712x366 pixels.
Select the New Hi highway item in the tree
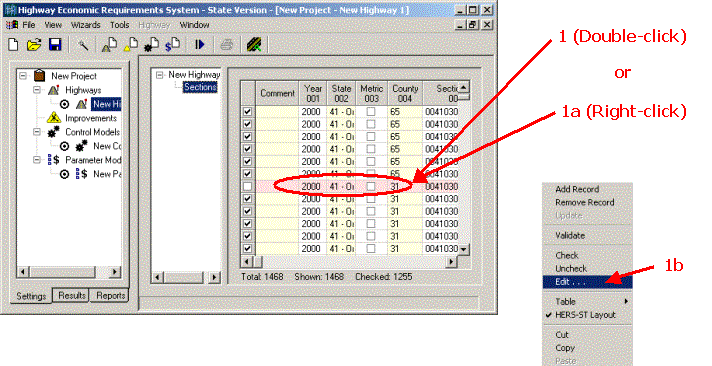tap(106, 104)
